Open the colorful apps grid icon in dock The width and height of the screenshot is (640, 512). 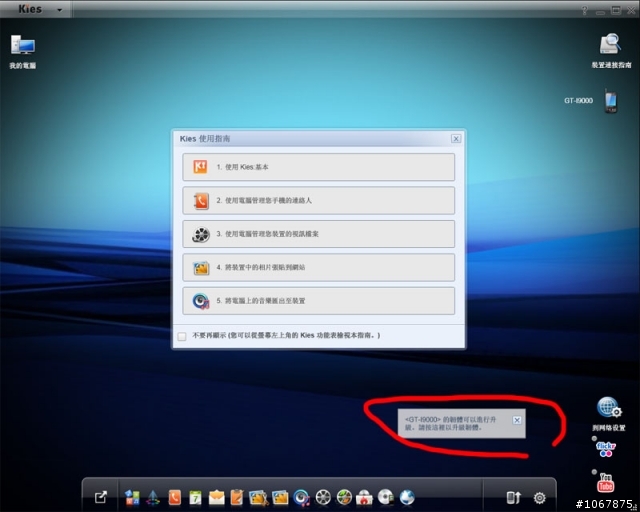point(132,498)
